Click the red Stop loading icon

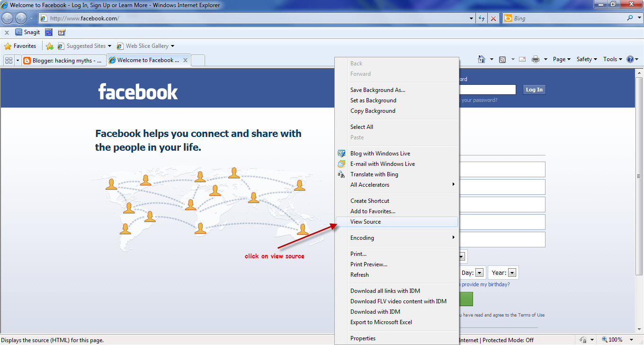(493, 18)
